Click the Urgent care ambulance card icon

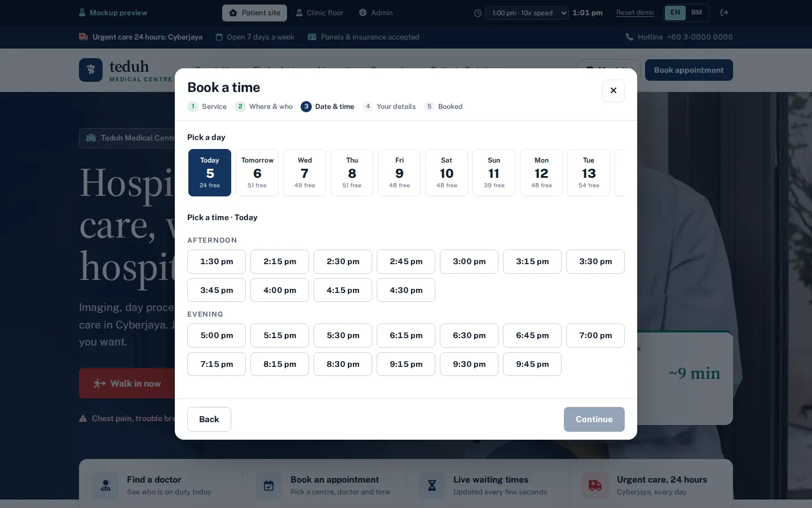coord(595,485)
